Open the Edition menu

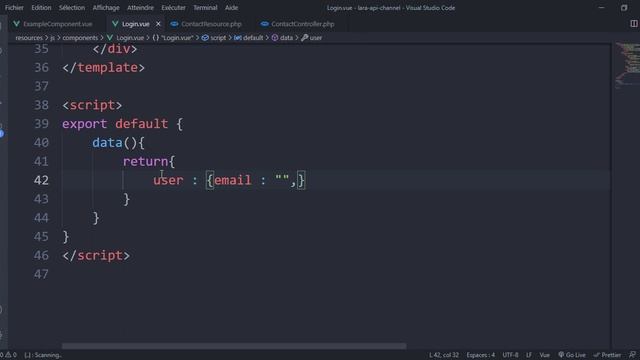pyautogui.click(x=41, y=8)
